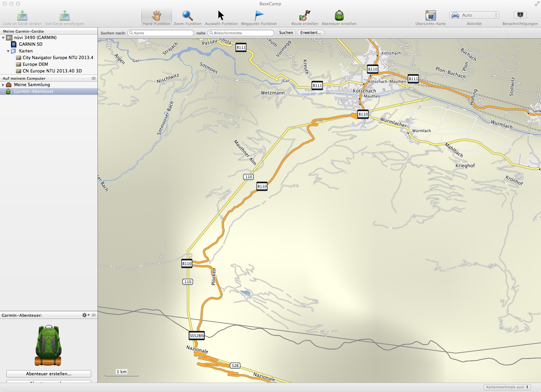Select the Hand-Funktion tool

tap(156, 16)
